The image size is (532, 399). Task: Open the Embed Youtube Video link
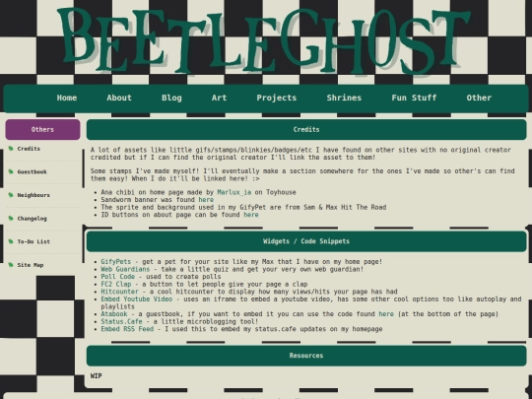click(136, 299)
